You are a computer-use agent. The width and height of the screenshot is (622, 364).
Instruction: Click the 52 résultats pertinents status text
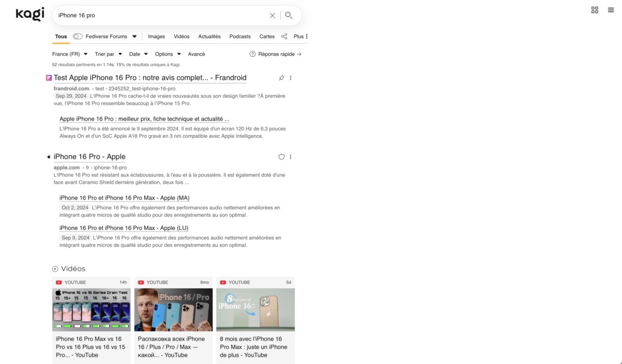point(116,65)
